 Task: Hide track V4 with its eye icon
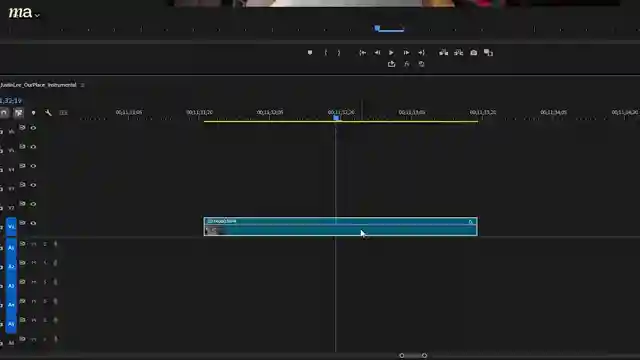pos(33,166)
